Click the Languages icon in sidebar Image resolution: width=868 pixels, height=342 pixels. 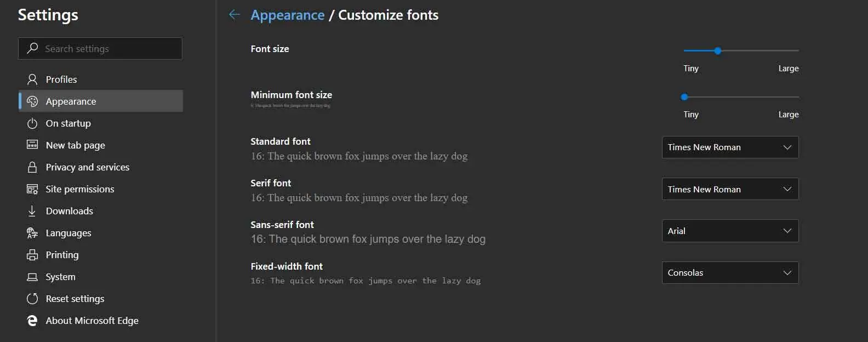pos(32,233)
